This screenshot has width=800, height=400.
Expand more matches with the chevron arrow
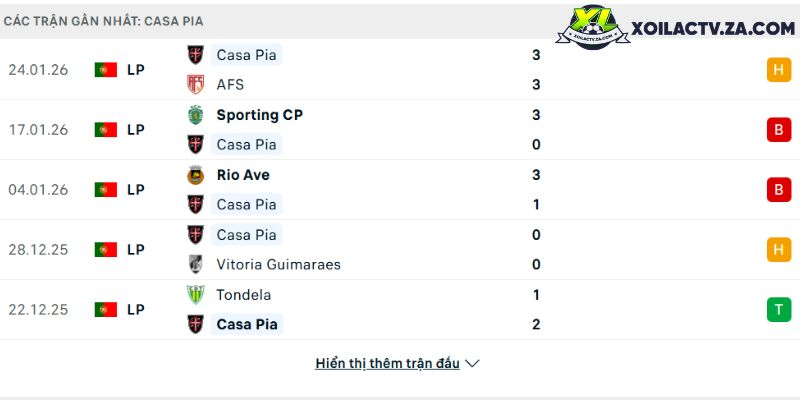coord(473,364)
